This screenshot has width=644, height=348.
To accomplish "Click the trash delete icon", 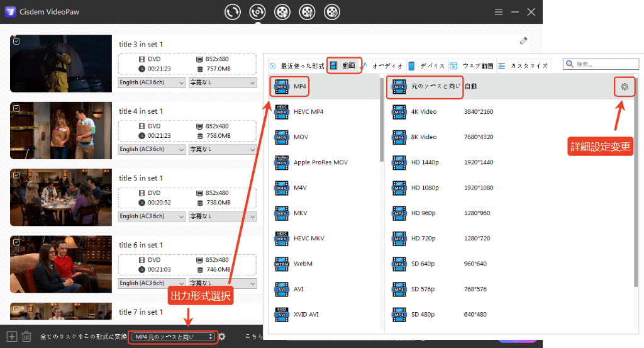I will [26, 337].
